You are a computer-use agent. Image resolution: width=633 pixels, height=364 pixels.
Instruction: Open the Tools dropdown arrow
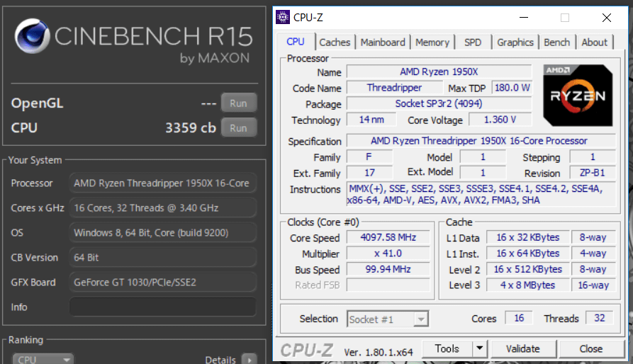[x=480, y=348]
